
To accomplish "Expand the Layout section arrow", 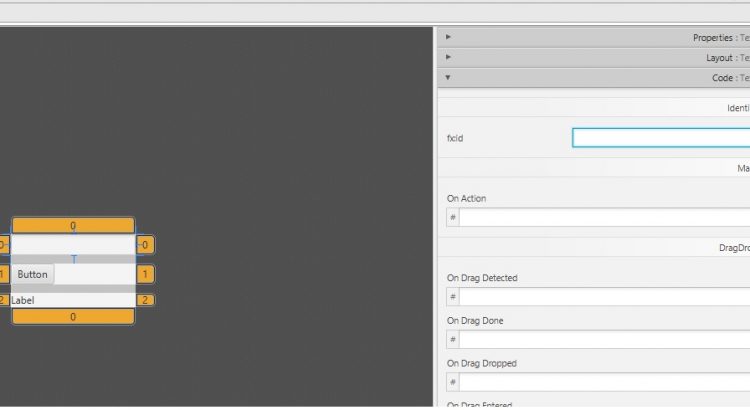I will 448,57.
